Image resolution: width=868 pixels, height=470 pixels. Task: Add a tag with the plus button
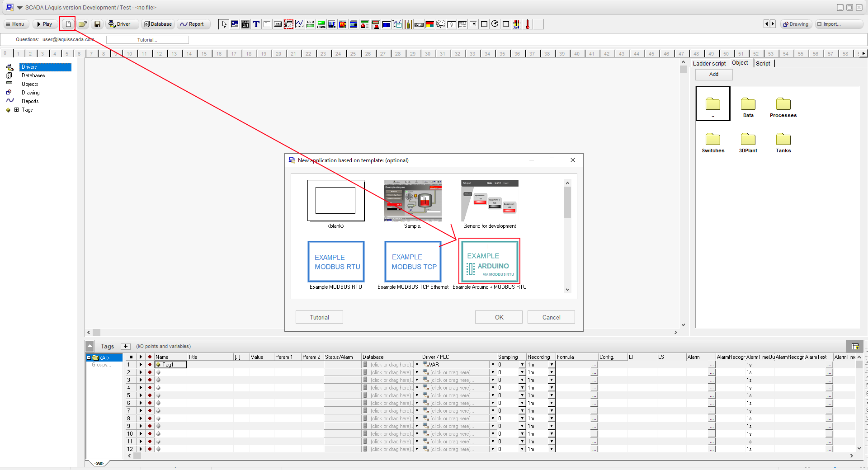point(126,346)
